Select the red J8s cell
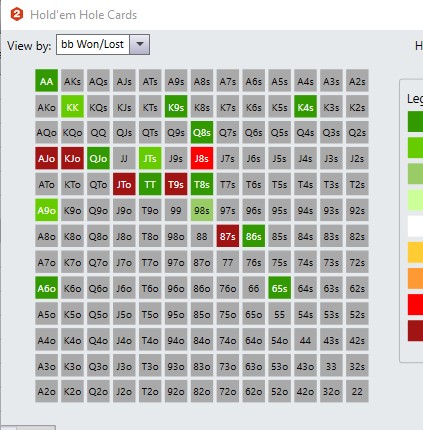Screen dimensions: 423x430 [202, 159]
